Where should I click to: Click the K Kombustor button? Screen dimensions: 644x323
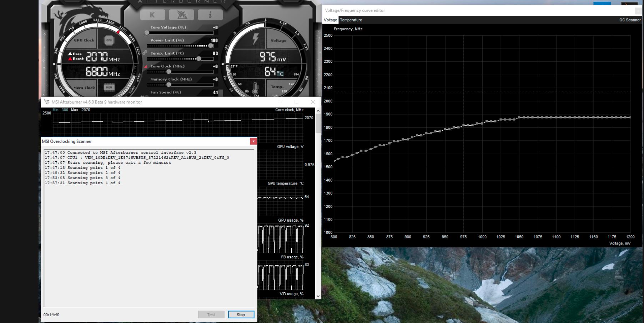[x=152, y=15]
